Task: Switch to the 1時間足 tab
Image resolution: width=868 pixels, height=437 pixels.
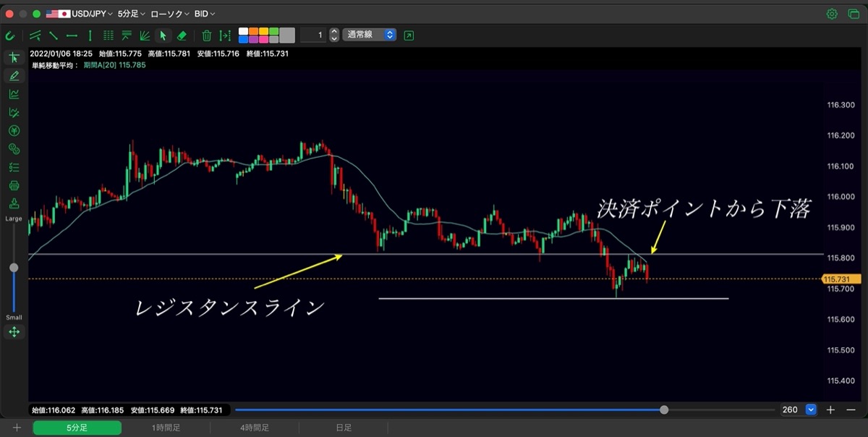Action: pos(166,428)
